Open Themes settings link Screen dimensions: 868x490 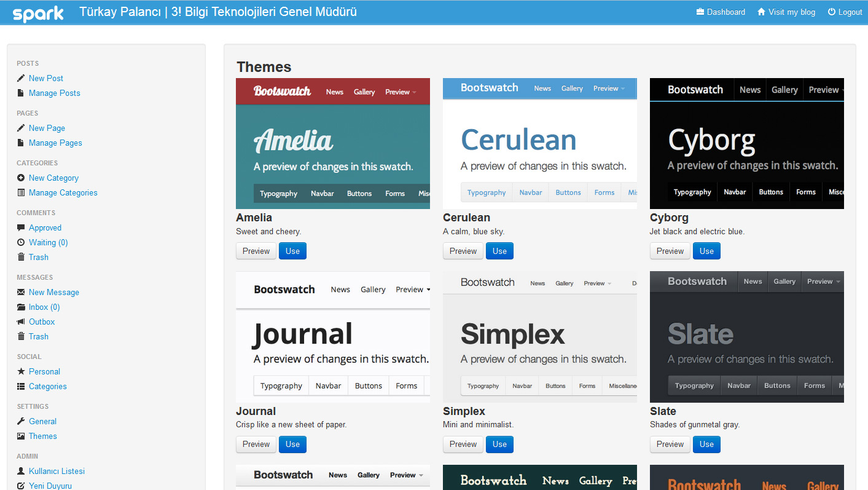43,436
